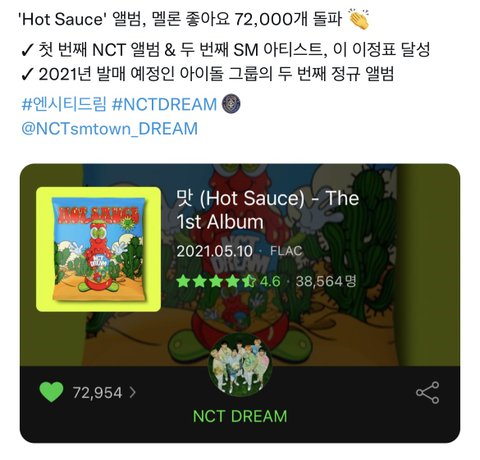The image size is (480, 460).
Task: Expand likes list via chevron beside 72,954
Action: (x=132, y=392)
